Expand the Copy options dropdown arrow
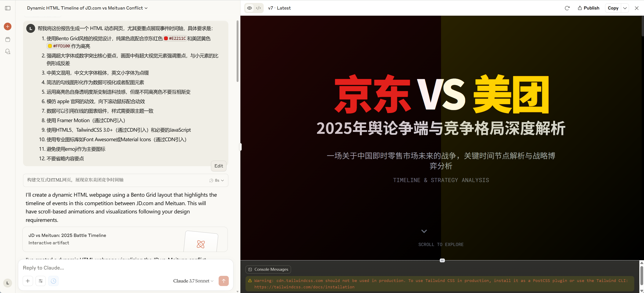 tap(625, 8)
